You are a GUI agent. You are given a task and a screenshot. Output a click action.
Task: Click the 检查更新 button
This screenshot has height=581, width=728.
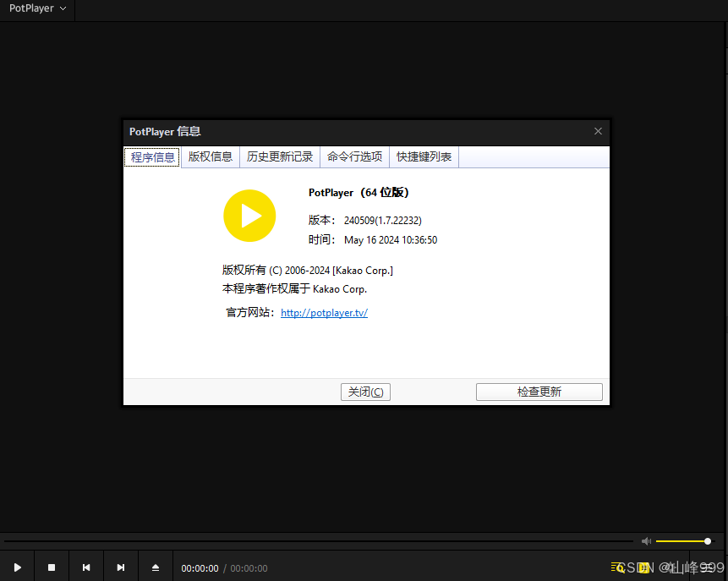[539, 392]
